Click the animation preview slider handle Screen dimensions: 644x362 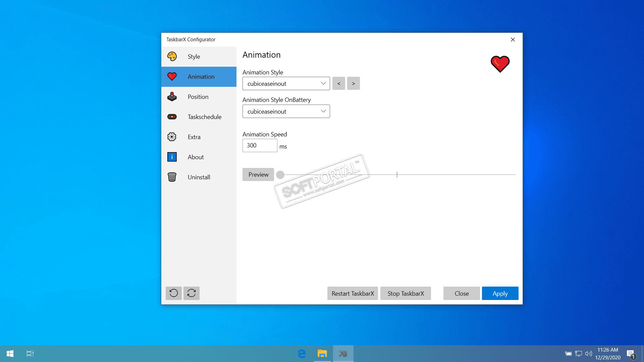click(280, 175)
